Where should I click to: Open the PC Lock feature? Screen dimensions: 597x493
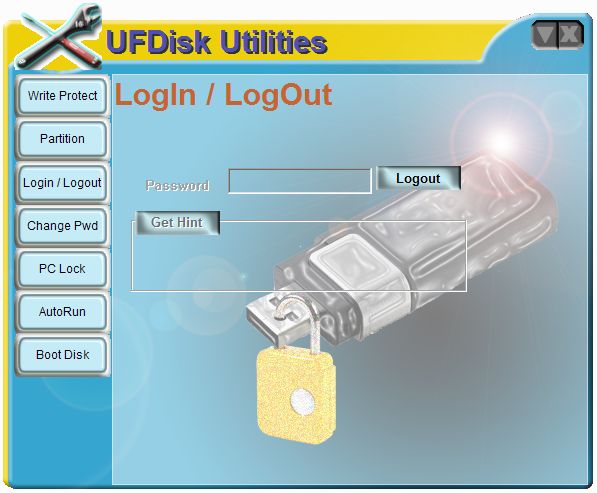62,269
